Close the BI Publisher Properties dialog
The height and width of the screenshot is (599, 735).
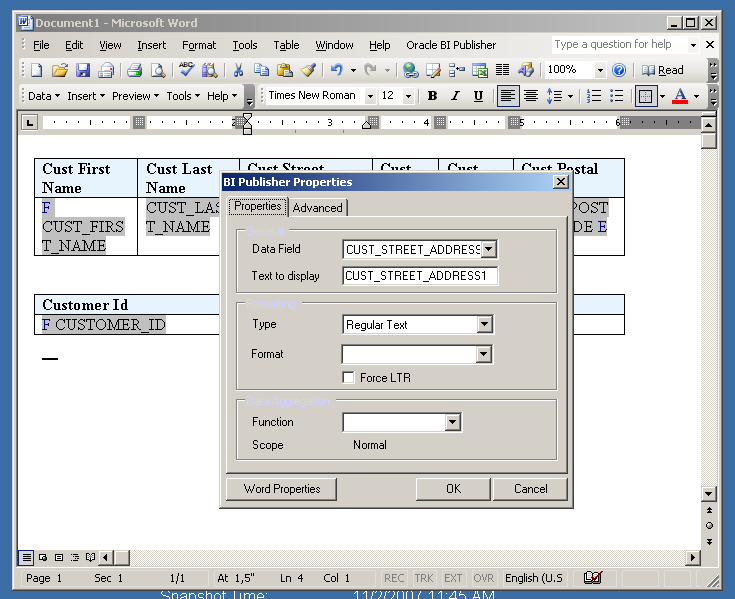click(x=561, y=182)
